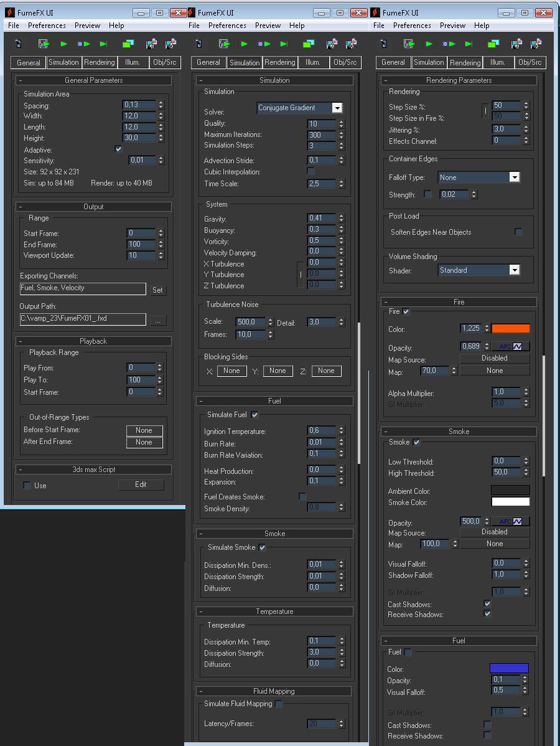Click the browse button beside Output Path
Screen dimensions: 560x746
coord(158,320)
